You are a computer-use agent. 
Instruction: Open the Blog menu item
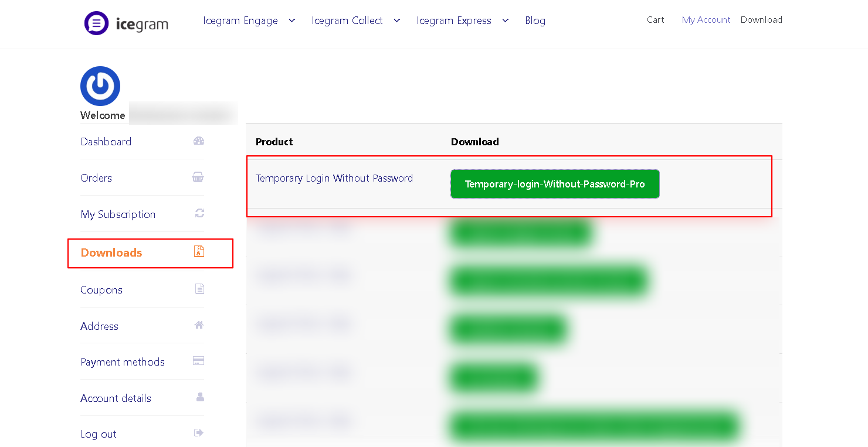(535, 21)
